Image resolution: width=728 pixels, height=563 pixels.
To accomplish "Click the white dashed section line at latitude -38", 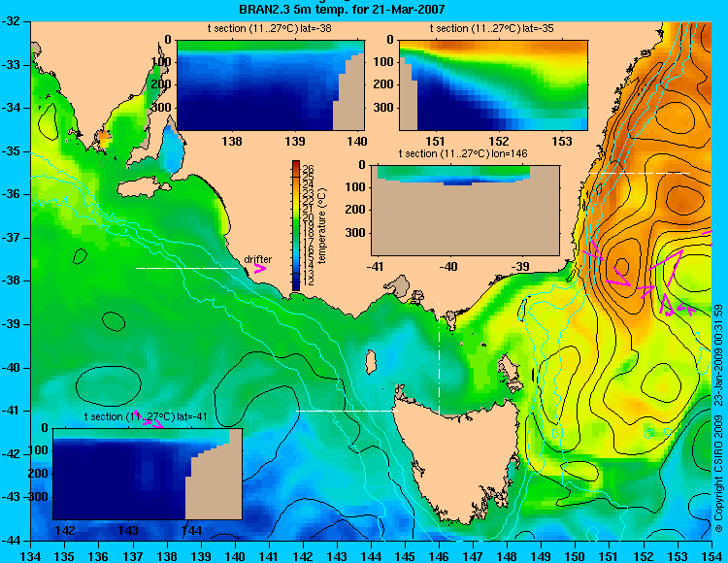I will coord(186,268).
